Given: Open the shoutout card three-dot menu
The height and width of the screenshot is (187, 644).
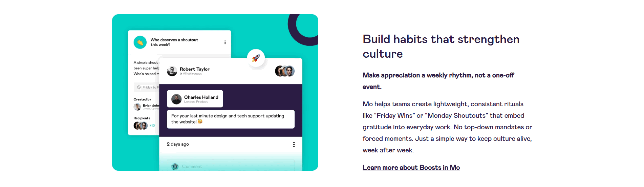Looking at the screenshot, I should pos(225,42).
